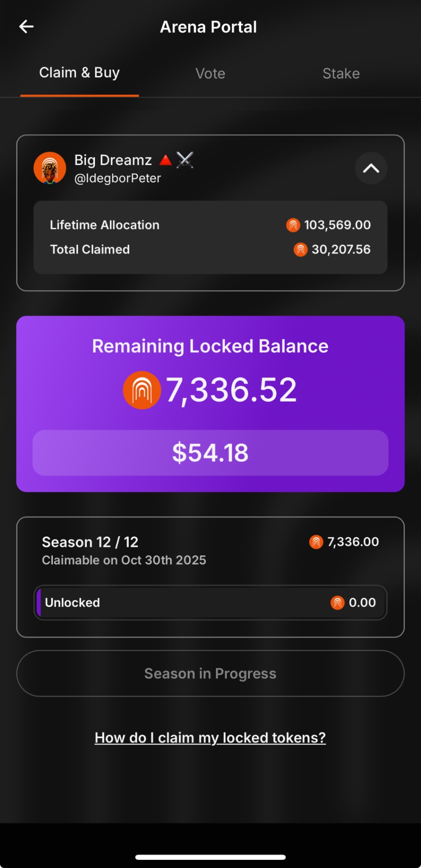Viewport: 421px width, 868px height.
Task: Tap Big Dreamz profile avatar
Action: pos(50,168)
